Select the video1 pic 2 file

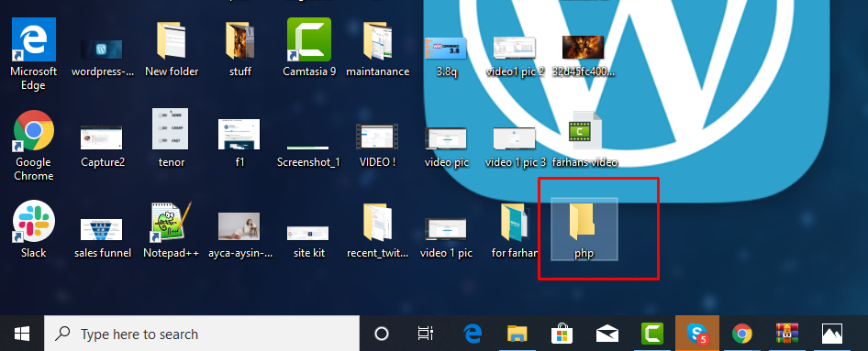[515, 48]
